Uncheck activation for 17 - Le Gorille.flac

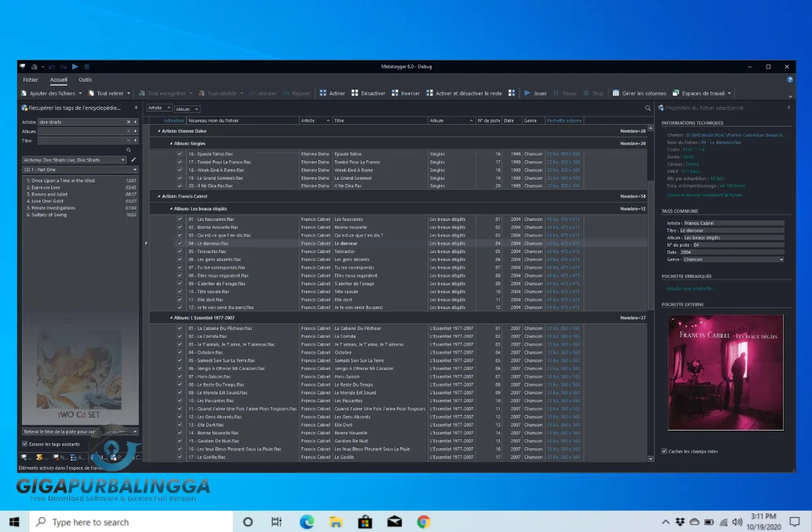(180, 457)
